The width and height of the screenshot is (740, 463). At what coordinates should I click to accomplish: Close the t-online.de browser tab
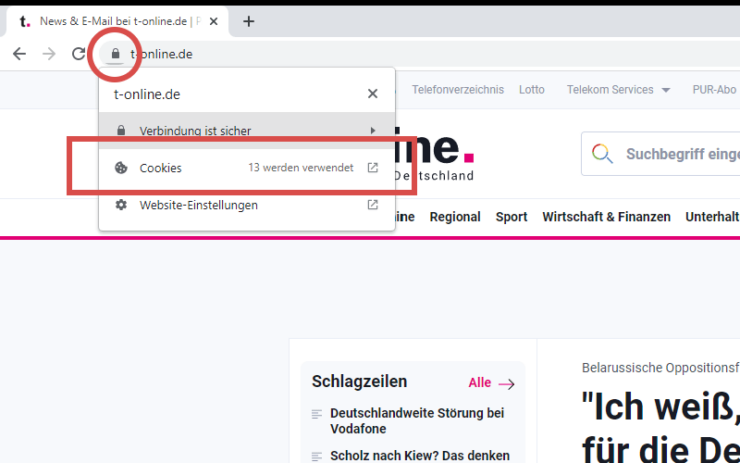tap(213, 21)
